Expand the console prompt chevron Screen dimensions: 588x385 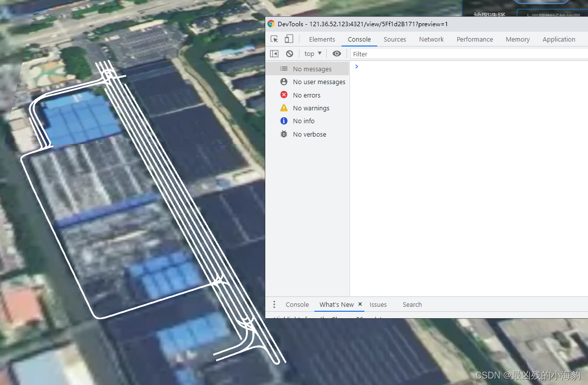[356, 66]
